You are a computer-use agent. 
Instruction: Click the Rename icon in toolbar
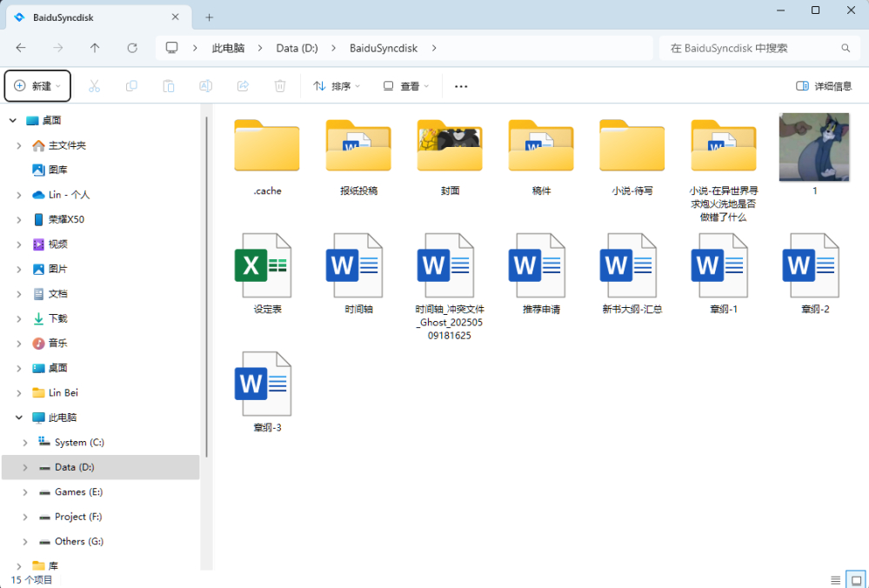[206, 86]
